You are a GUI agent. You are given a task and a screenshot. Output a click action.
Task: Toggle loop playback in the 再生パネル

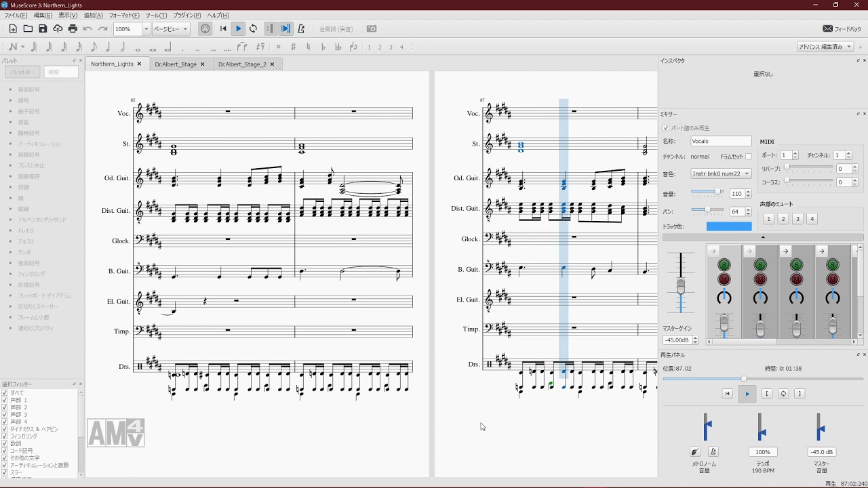click(x=783, y=394)
